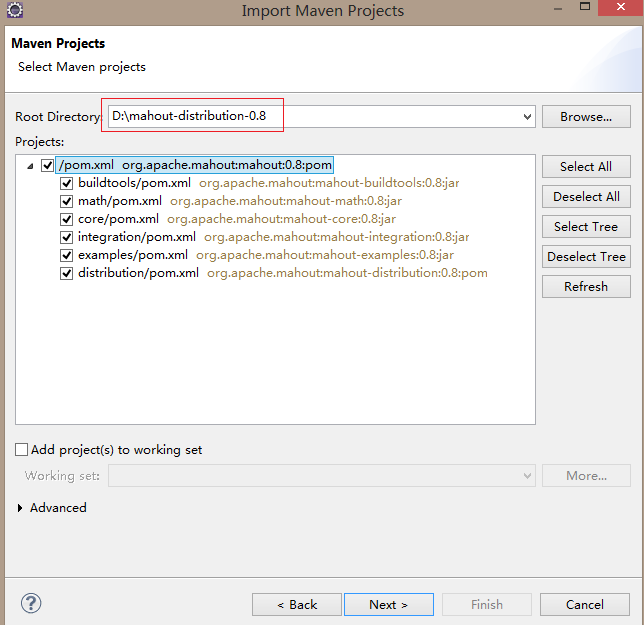Image resolution: width=644 pixels, height=625 pixels.
Task: Cancel the import dialog
Action: point(585,604)
